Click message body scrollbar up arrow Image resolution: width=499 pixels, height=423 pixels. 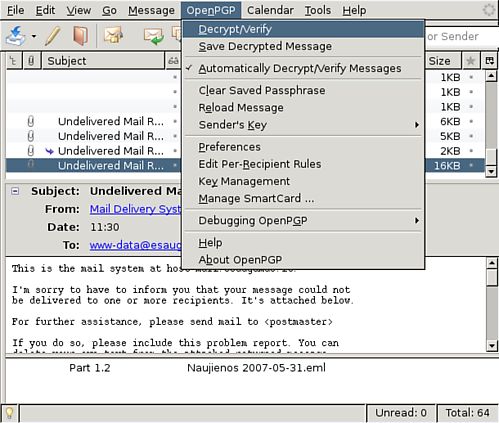492,263
